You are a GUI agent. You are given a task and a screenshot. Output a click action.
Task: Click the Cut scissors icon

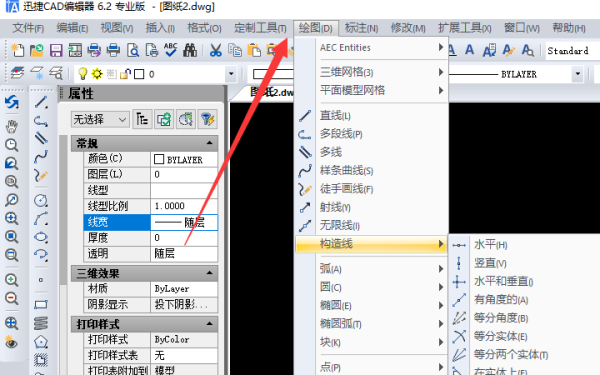tap(215, 50)
